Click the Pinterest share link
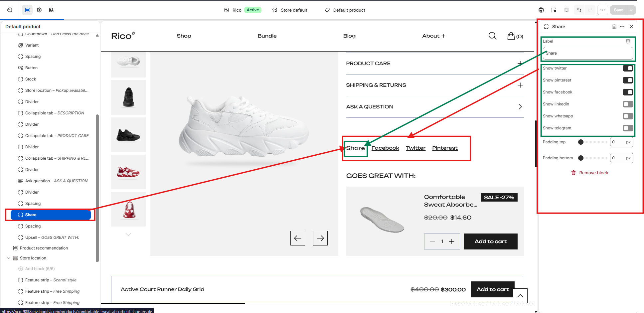 click(445, 148)
